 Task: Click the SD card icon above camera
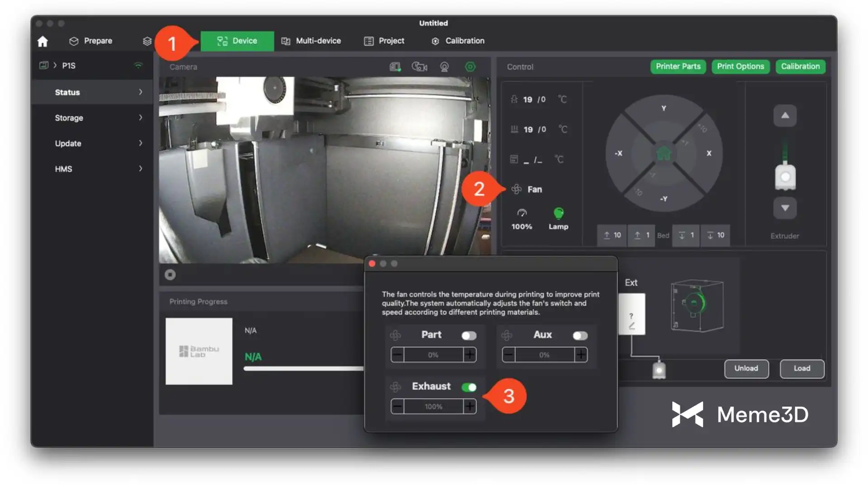pos(395,67)
